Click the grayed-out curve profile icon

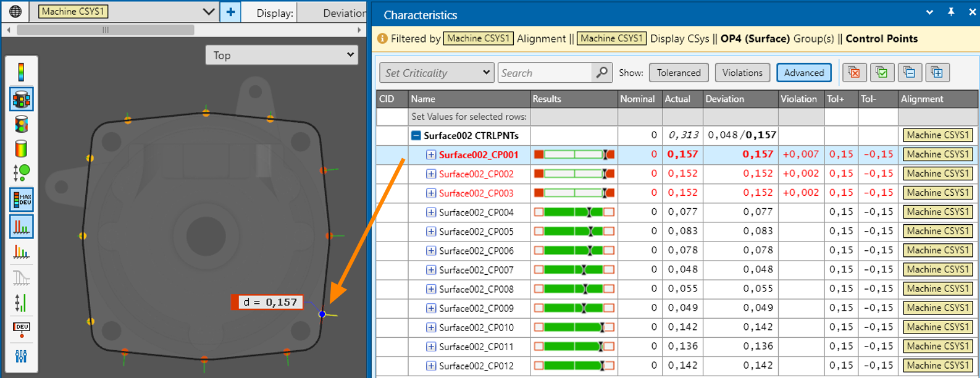[21, 278]
